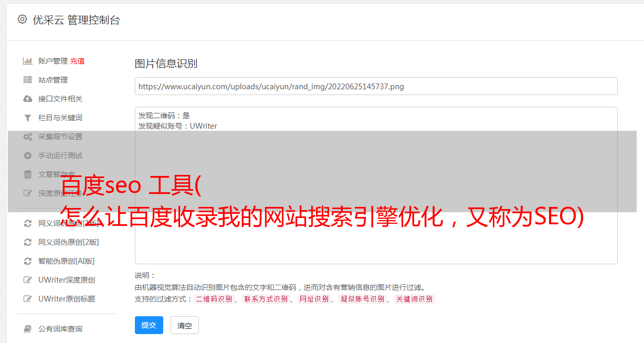Viewport: 644px width, 343px height.
Task: Click the gears icon for 采集细节设置
Action: click(x=28, y=137)
